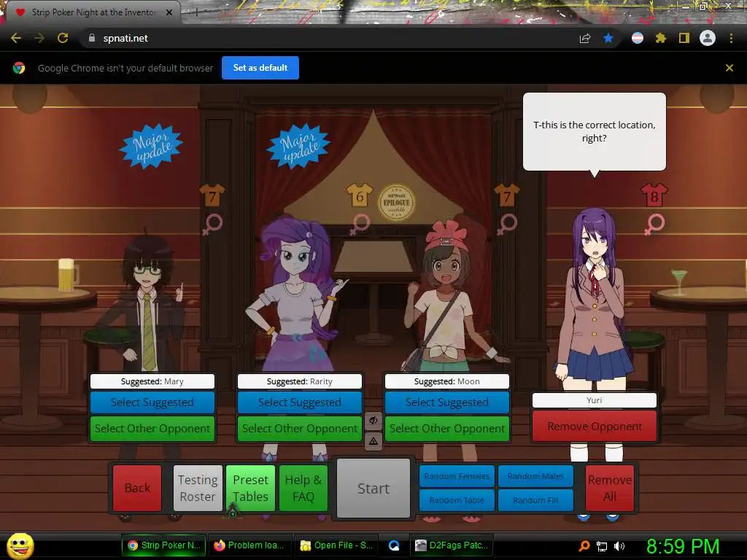
Task: Click the shirt icon 7 above Moon's slot
Action: [506, 195]
